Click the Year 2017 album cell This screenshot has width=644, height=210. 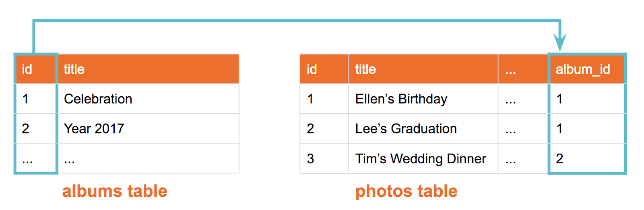point(148,129)
